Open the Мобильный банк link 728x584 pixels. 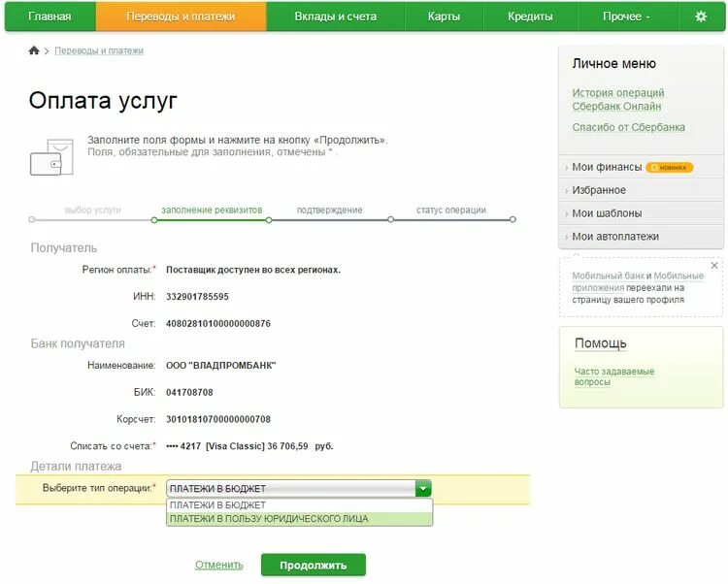pyautogui.click(x=609, y=276)
